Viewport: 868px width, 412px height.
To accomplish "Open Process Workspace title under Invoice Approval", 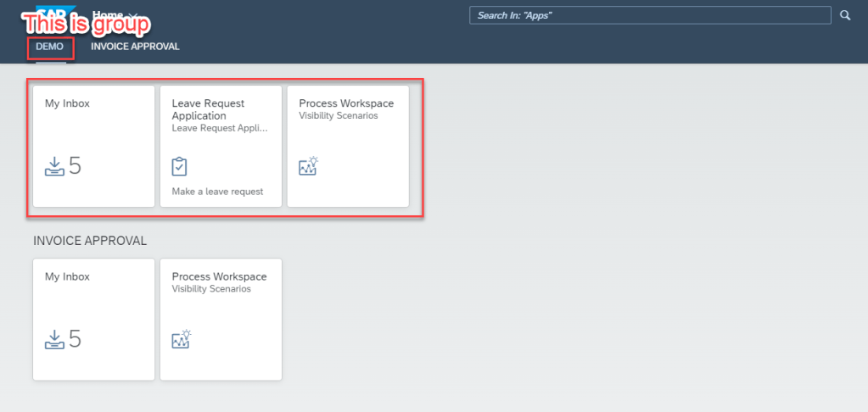I will 219,276.
